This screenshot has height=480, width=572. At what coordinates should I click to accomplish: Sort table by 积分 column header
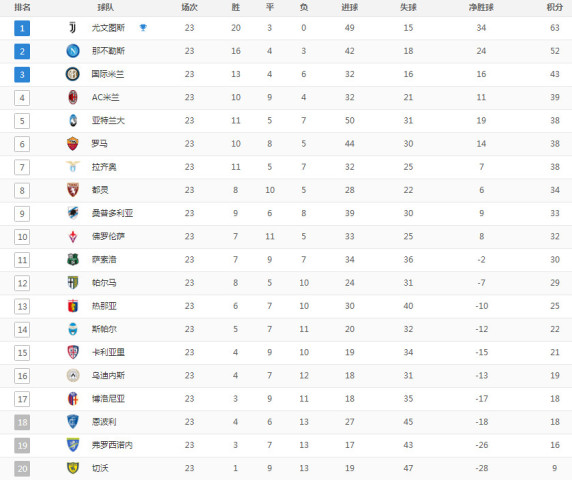(554, 7)
